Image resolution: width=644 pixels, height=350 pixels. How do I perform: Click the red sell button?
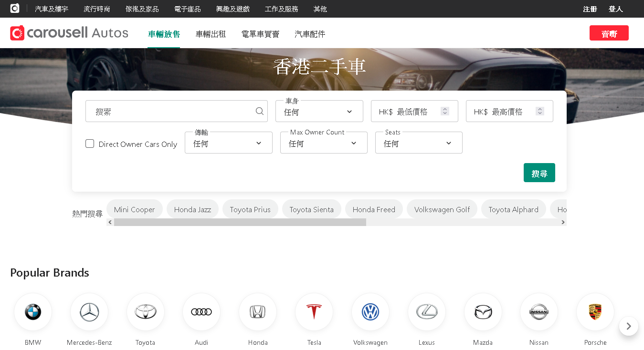pyautogui.click(x=609, y=33)
